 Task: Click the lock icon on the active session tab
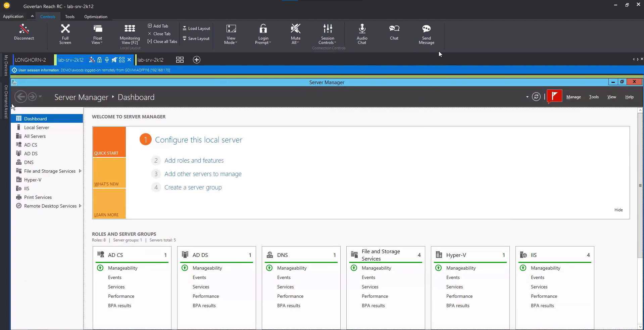[x=99, y=60]
